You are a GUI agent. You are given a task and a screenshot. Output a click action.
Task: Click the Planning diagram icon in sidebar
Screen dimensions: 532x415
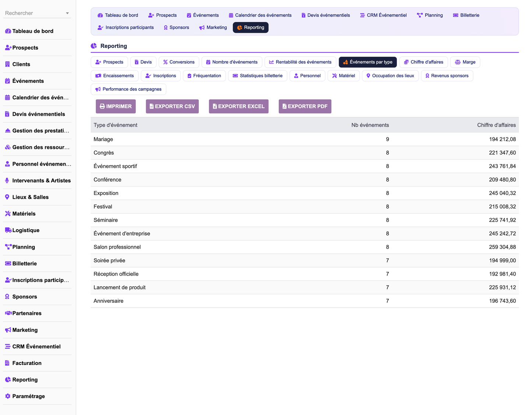click(x=8, y=247)
